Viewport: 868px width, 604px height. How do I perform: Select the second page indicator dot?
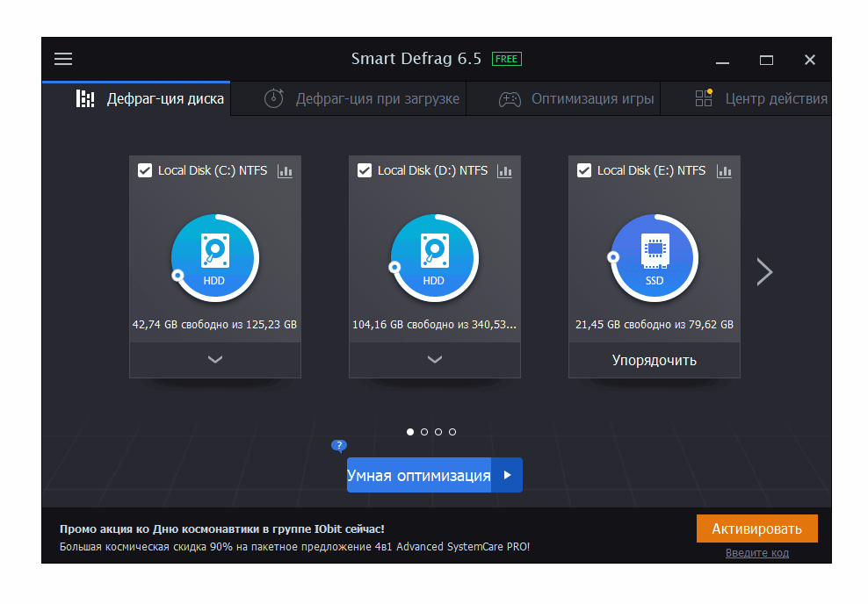[424, 432]
